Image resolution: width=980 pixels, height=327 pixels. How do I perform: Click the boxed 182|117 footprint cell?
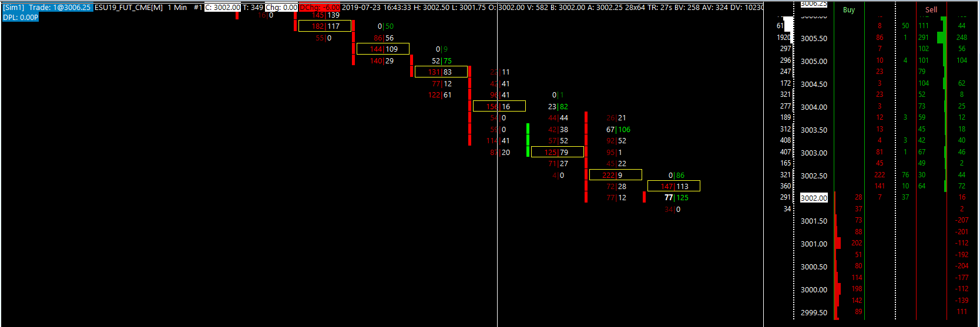tap(325, 26)
